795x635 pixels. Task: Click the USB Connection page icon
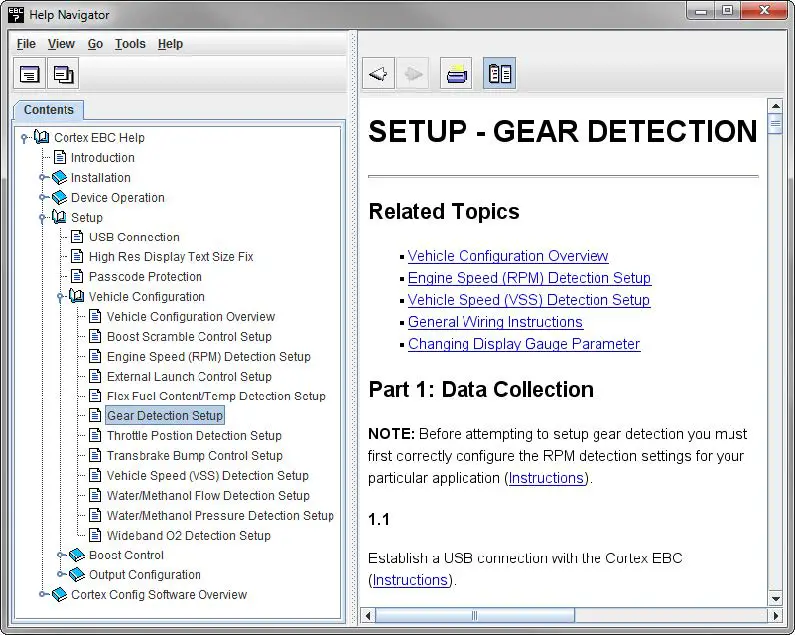pos(77,237)
